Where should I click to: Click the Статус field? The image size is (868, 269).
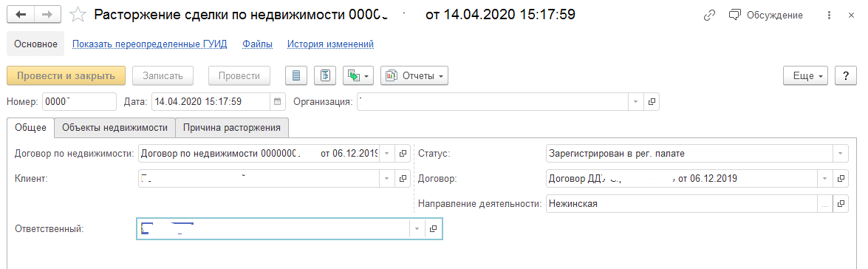[x=689, y=153]
